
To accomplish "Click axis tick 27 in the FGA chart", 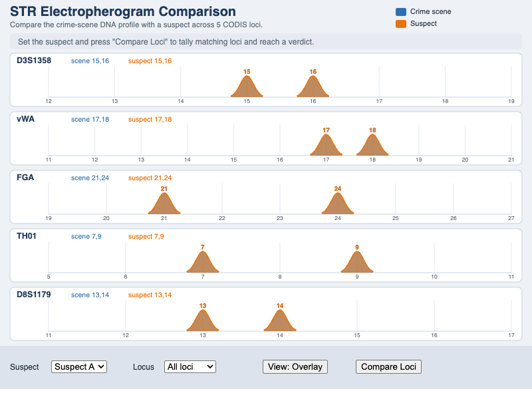I will point(511,218).
